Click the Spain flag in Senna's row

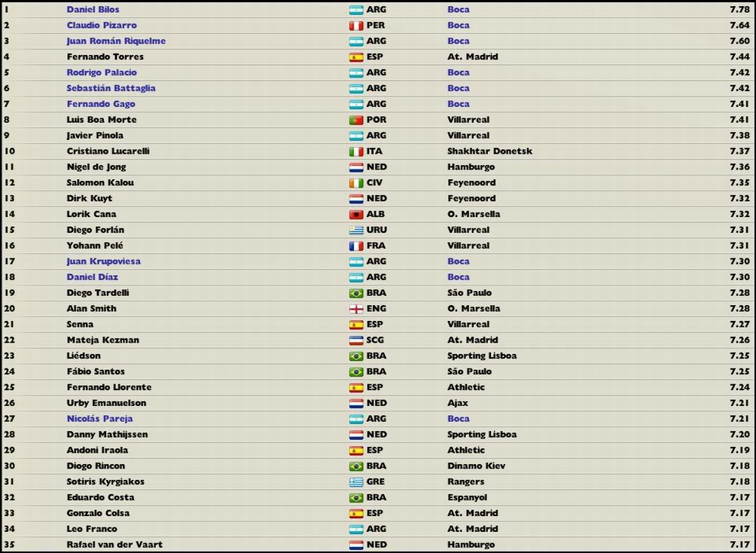356,324
